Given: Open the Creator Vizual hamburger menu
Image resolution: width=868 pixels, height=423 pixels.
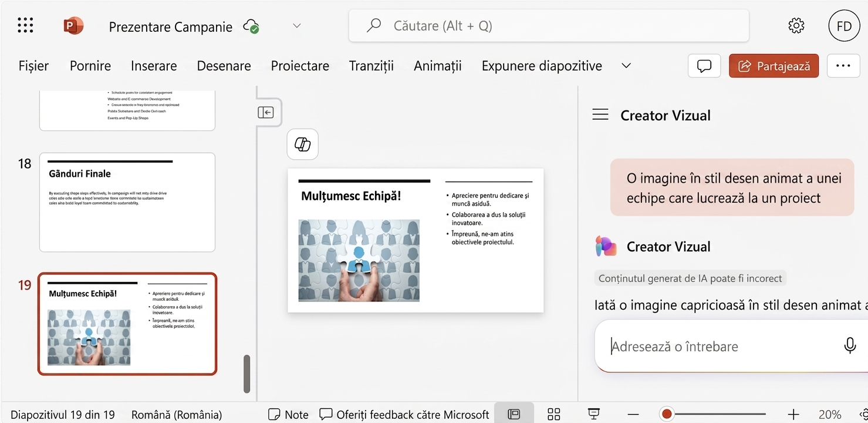Looking at the screenshot, I should point(600,115).
